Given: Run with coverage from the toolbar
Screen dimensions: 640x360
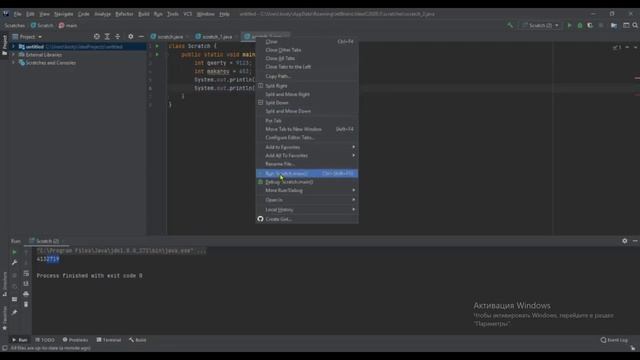Looking at the screenshot, I should (x=590, y=25).
